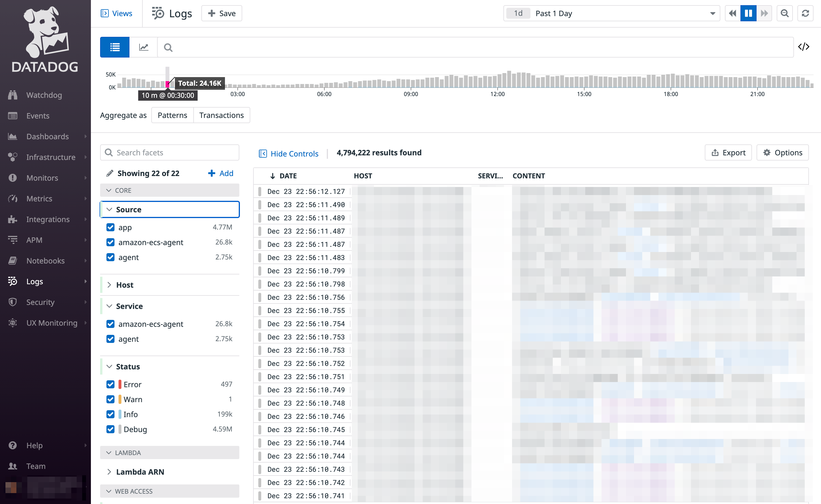Click the Export button
The width and height of the screenshot is (821, 504).
(728, 153)
